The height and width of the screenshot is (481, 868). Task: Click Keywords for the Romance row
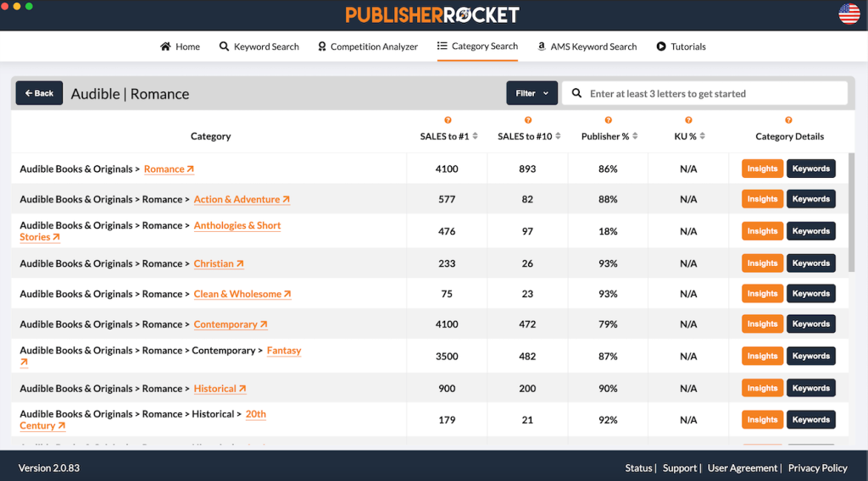(x=811, y=169)
